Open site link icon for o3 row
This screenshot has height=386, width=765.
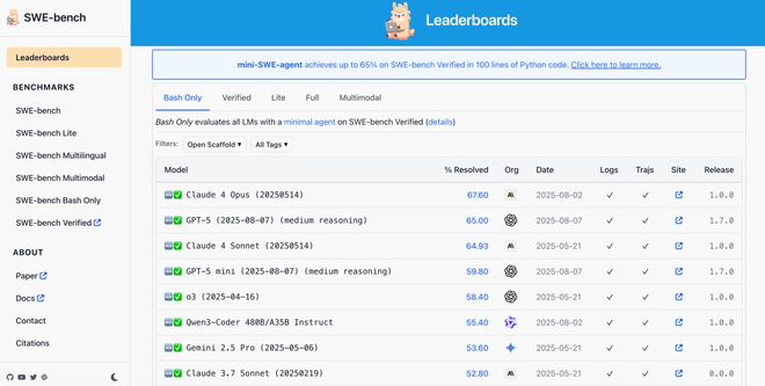click(679, 297)
